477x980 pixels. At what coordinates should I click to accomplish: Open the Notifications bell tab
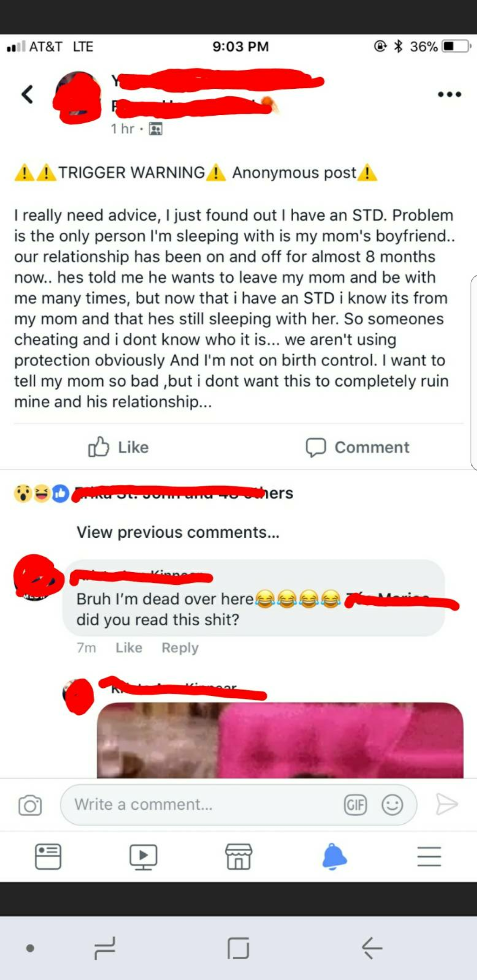[334, 856]
